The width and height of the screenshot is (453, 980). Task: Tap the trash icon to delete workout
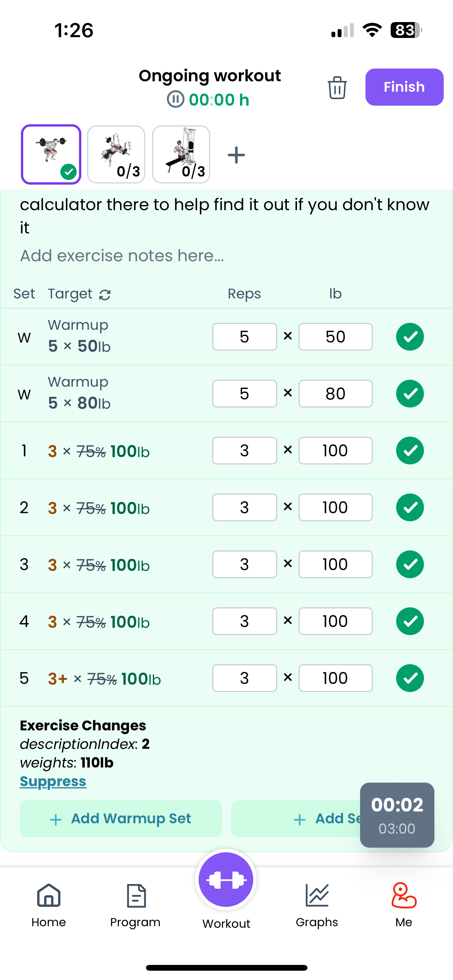(337, 87)
